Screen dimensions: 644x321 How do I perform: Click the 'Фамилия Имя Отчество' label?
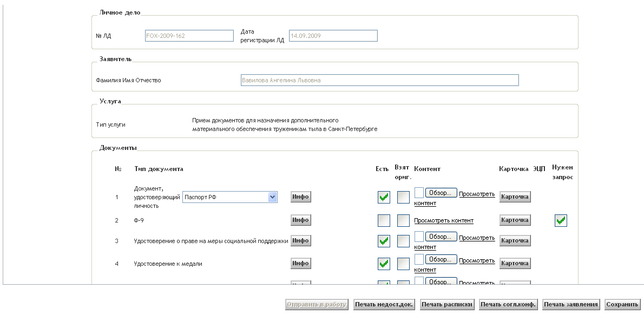[x=129, y=80]
